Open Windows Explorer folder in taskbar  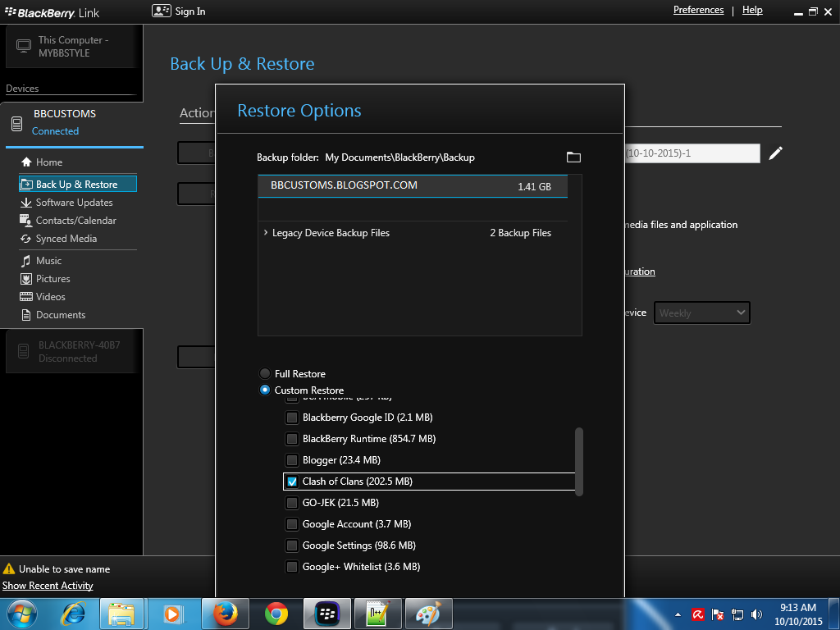click(121, 614)
